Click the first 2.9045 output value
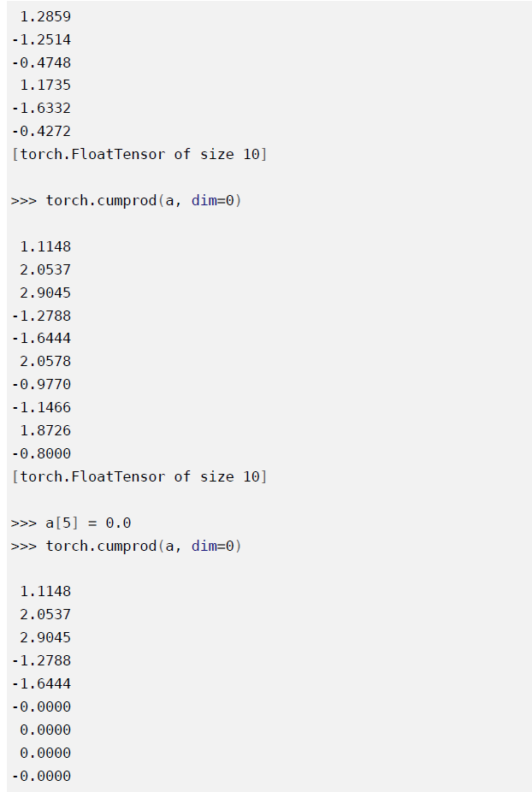The height and width of the screenshot is (792, 532). tap(45, 293)
